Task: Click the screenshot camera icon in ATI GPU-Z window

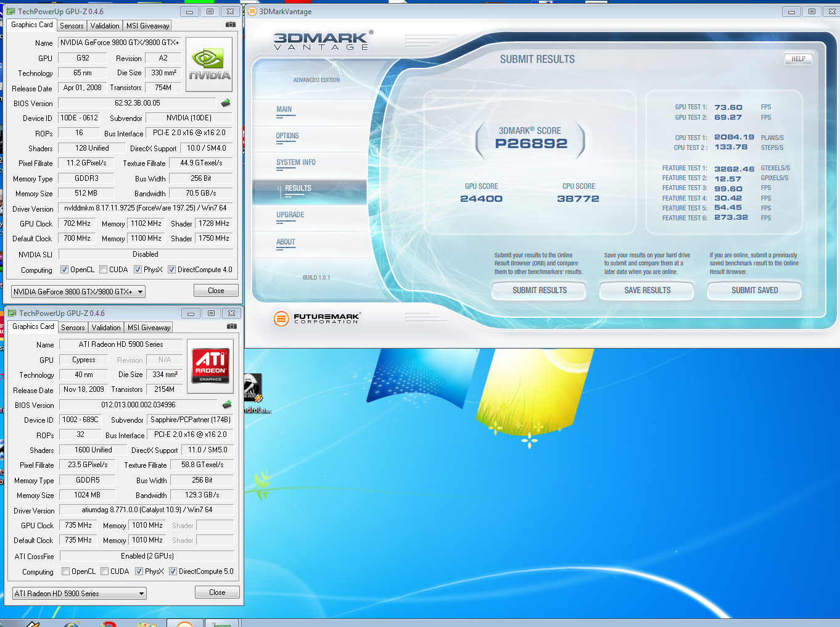Action: point(232,326)
